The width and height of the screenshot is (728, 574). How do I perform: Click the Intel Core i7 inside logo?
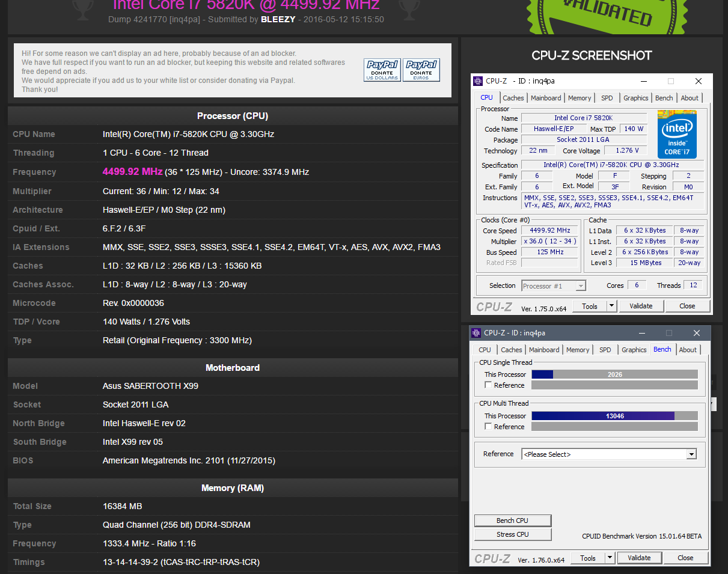coord(677,134)
